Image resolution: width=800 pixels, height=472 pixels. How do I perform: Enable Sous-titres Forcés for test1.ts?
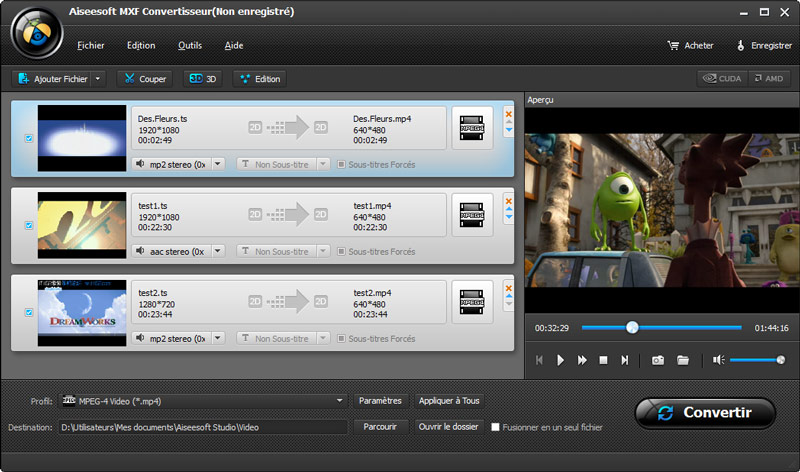[341, 252]
